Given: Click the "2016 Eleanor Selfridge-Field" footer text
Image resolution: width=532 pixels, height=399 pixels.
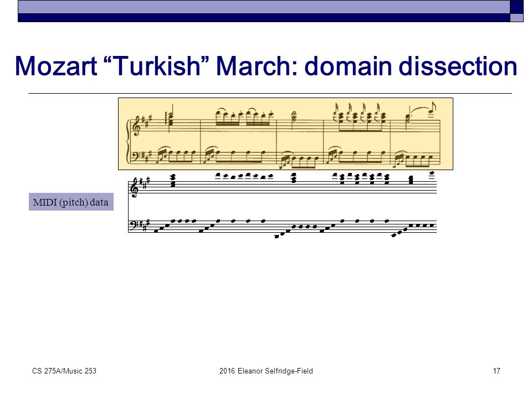Looking at the screenshot, I should click(x=266, y=371).
